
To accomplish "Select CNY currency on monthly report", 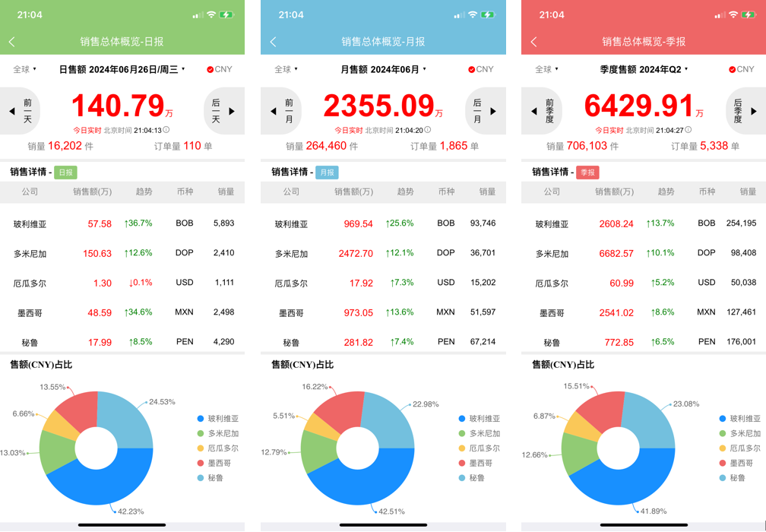I will [481, 69].
